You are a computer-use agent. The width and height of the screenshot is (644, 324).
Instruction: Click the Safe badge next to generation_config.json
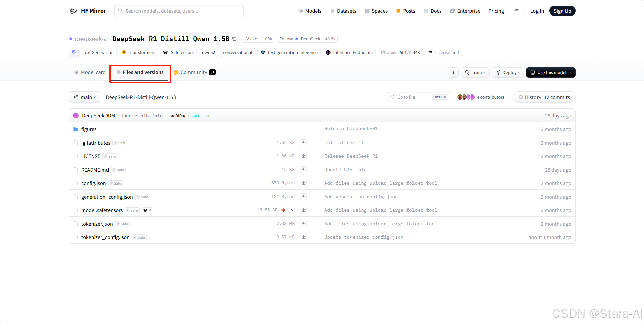[143, 197]
